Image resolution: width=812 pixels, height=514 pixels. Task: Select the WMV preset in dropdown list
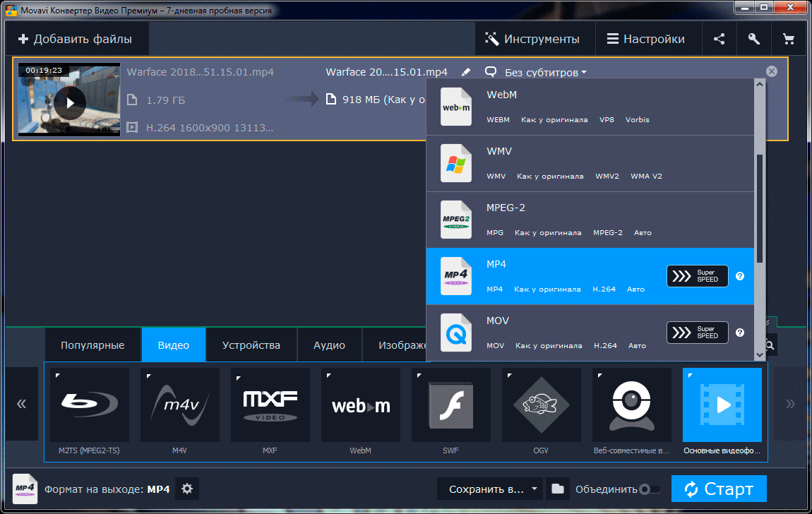point(590,164)
